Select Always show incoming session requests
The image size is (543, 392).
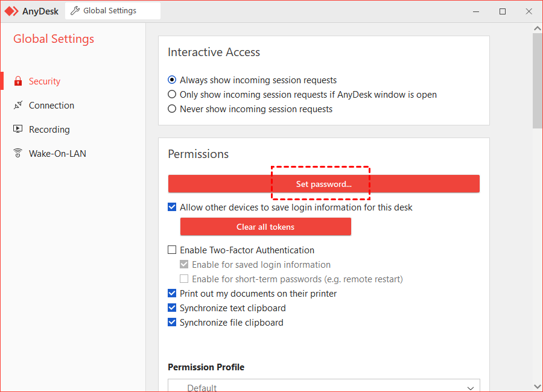172,80
